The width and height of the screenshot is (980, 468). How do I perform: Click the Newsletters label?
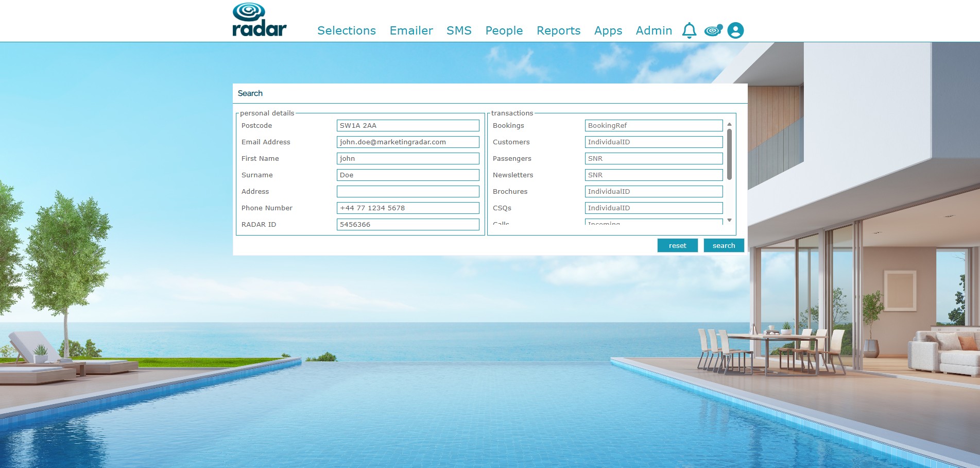(x=513, y=175)
